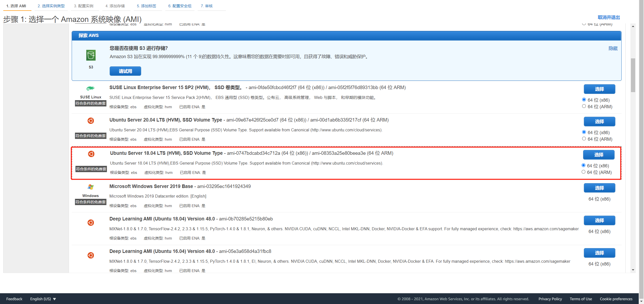Click Deep Learning AMI (Ubuntu 16.04) title
Viewport: 644px width, 304px height.
coord(162,251)
